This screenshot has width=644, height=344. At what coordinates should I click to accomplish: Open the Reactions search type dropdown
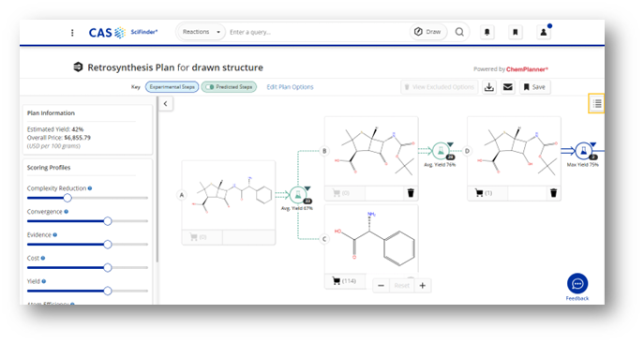(x=202, y=32)
